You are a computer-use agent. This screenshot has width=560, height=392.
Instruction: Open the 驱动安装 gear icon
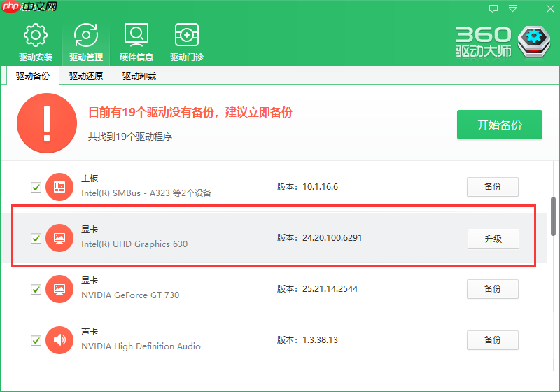(x=36, y=35)
